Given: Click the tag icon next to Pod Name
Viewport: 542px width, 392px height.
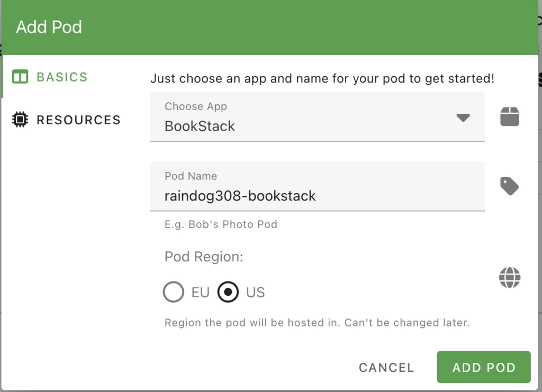Looking at the screenshot, I should click(x=509, y=186).
